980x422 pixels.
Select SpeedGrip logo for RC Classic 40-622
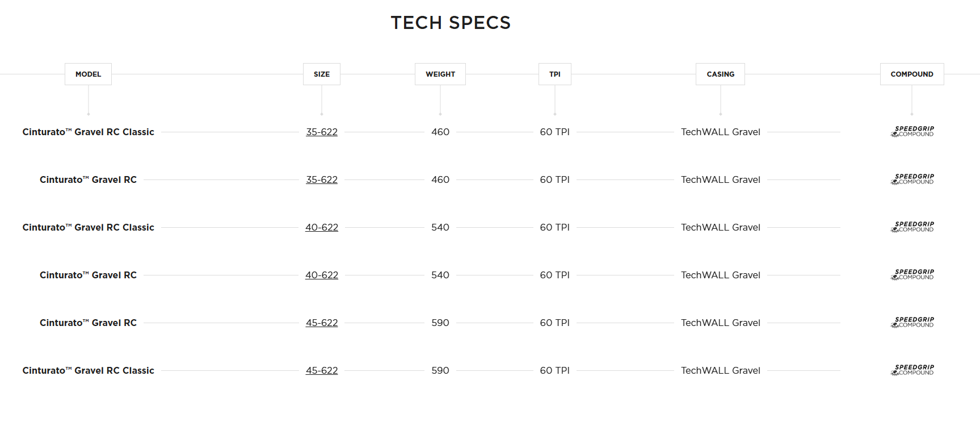click(x=912, y=227)
